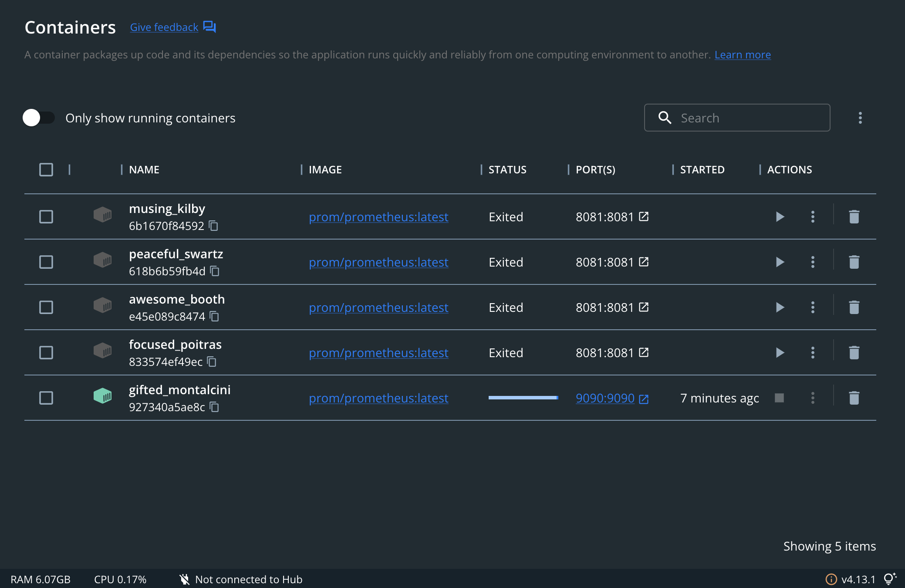
Task: Delete the musing_kilby container
Action: [x=854, y=216]
